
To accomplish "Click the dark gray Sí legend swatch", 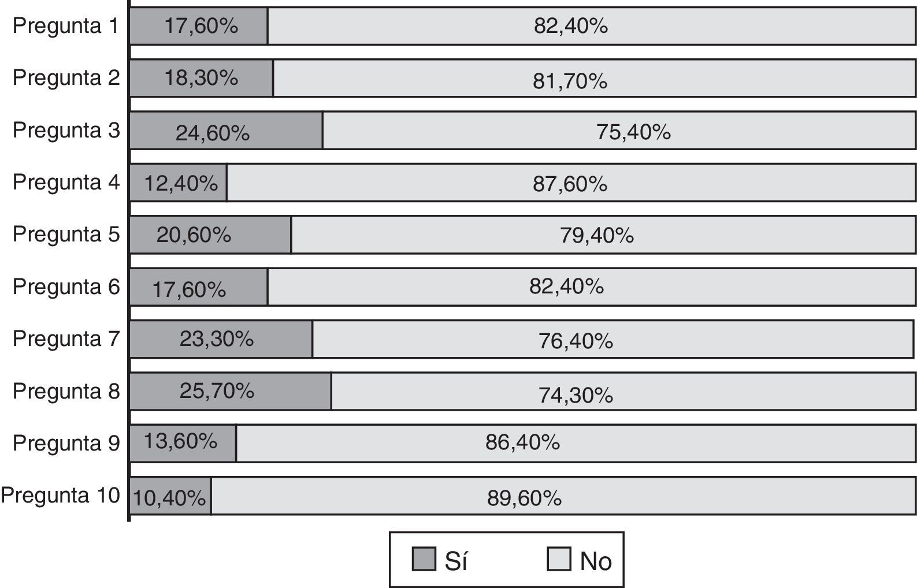I will coord(424,559).
